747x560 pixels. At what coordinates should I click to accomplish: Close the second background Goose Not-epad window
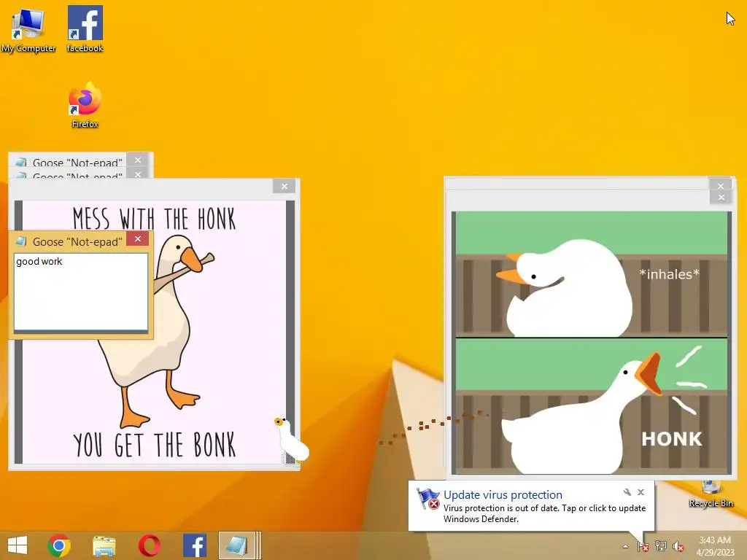138,174
